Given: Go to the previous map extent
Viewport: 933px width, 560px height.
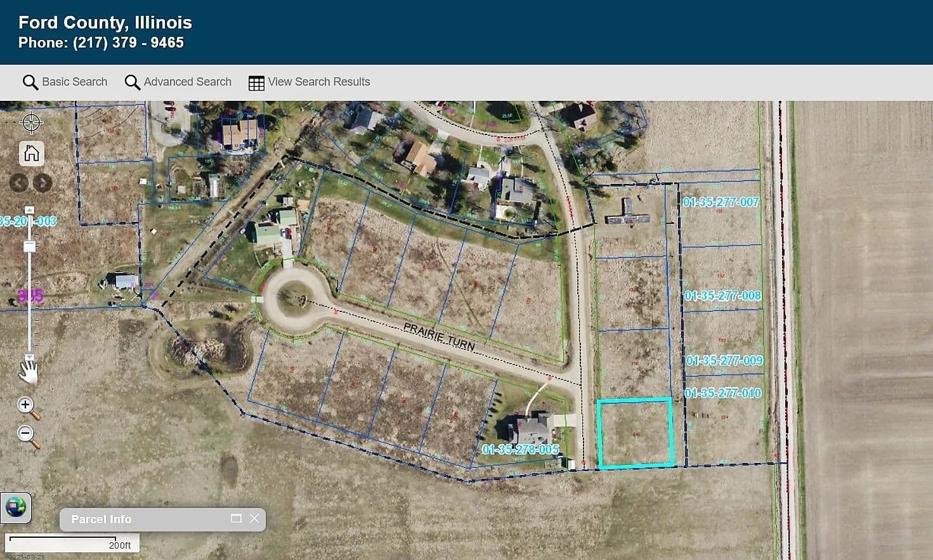Looking at the screenshot, I should (x=19, y=183).
